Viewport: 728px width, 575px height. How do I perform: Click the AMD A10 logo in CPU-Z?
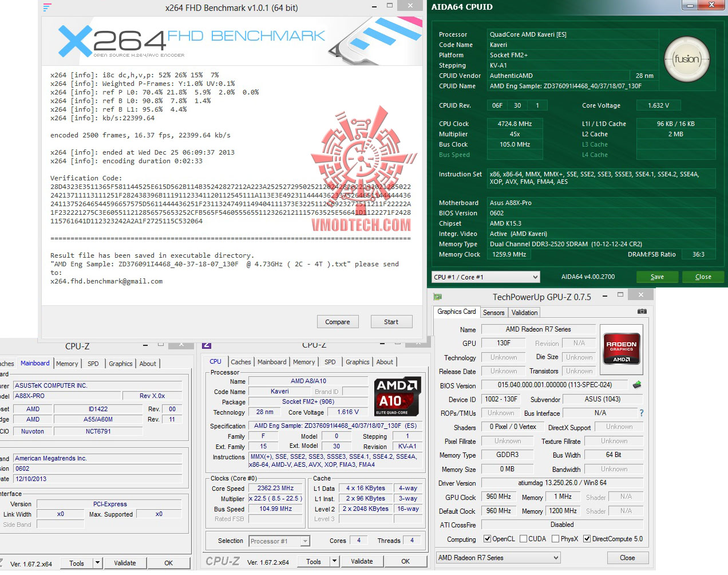tap(398, 396)
